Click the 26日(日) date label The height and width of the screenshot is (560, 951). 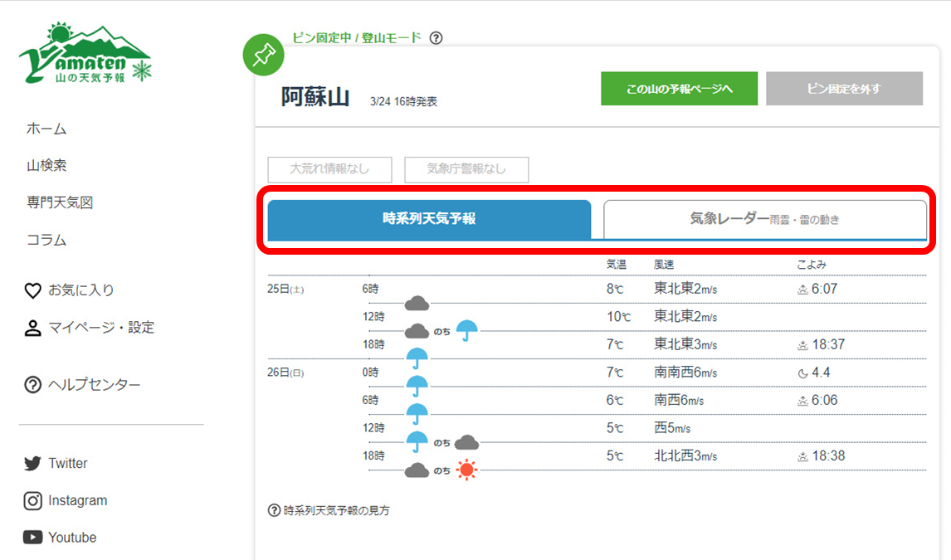[285, 373]
